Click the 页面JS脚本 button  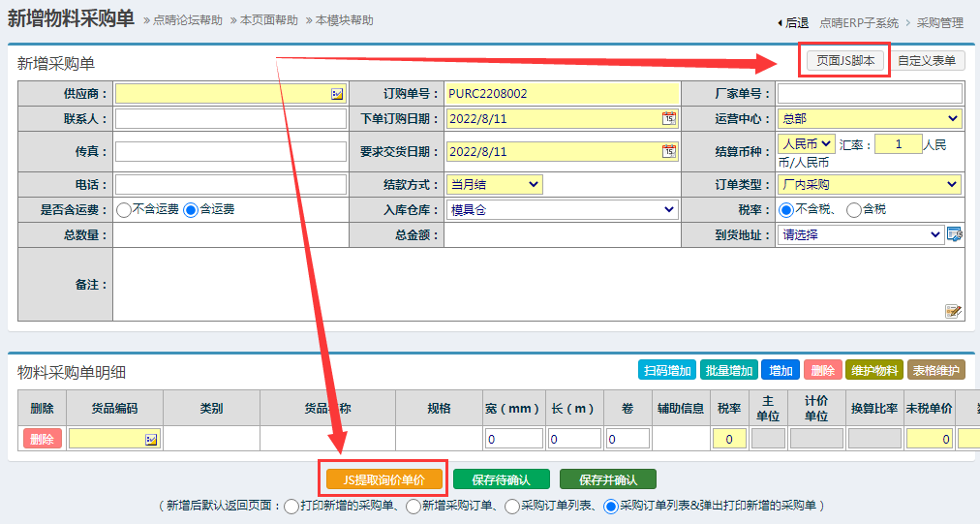[844, 60]
